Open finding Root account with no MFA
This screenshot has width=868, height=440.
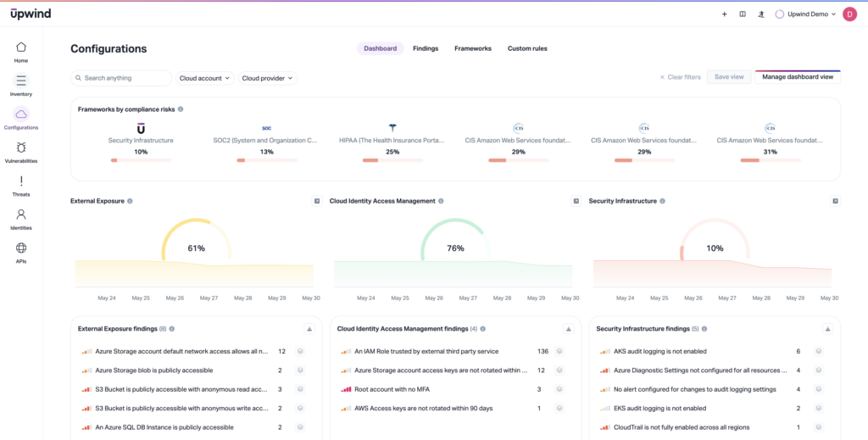[x=392, y=390]
